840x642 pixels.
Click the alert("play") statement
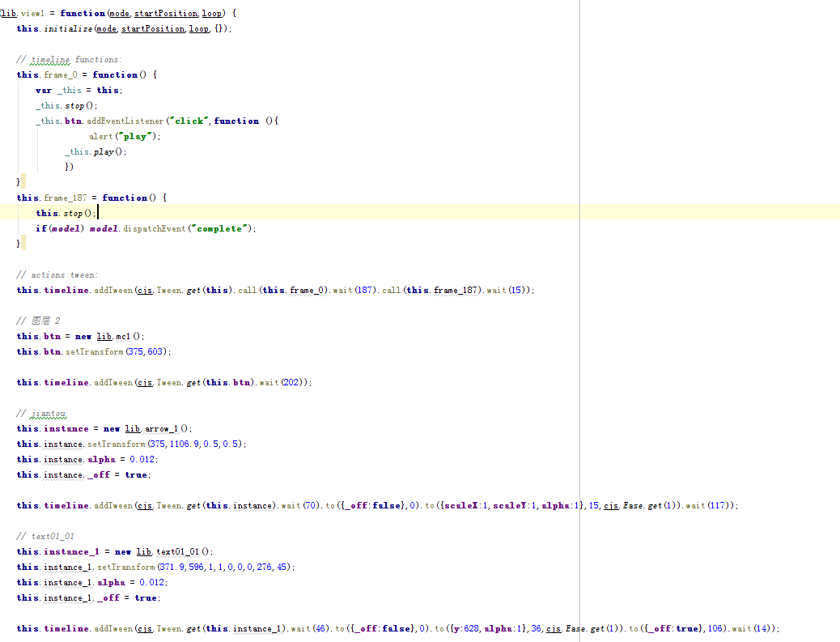click(x=125, y=136)
